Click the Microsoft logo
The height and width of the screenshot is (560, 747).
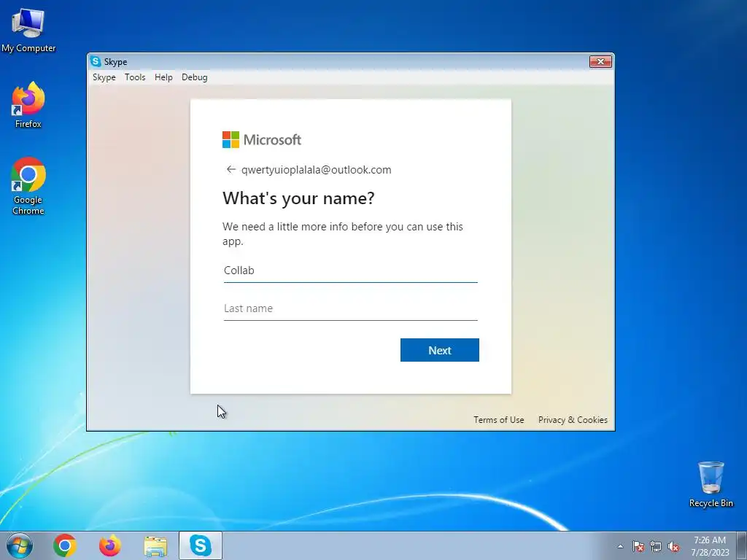(x=262, y=139)
